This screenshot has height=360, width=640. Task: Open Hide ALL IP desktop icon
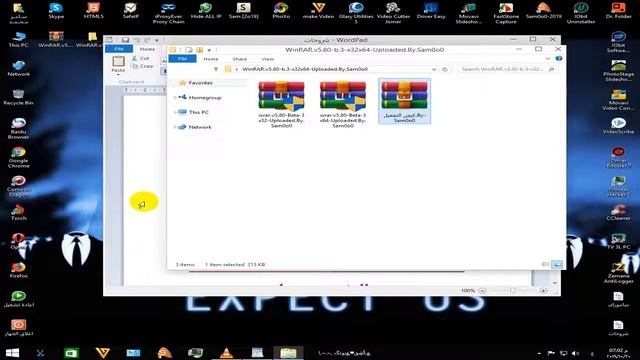point(206,11)
